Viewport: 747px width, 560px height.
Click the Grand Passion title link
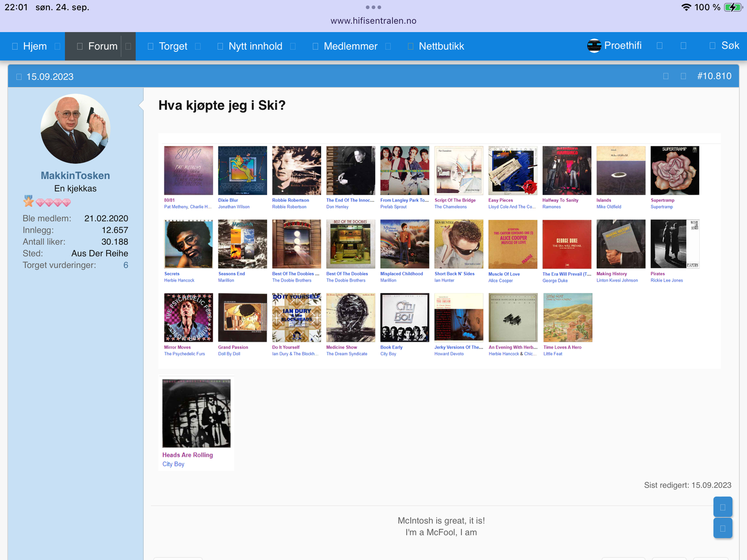coord(233,347)
